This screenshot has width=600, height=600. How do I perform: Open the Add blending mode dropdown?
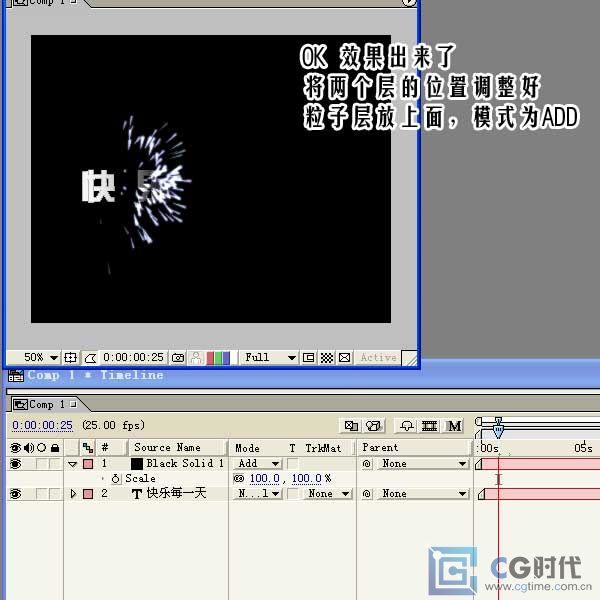click(x=257, y=464)
